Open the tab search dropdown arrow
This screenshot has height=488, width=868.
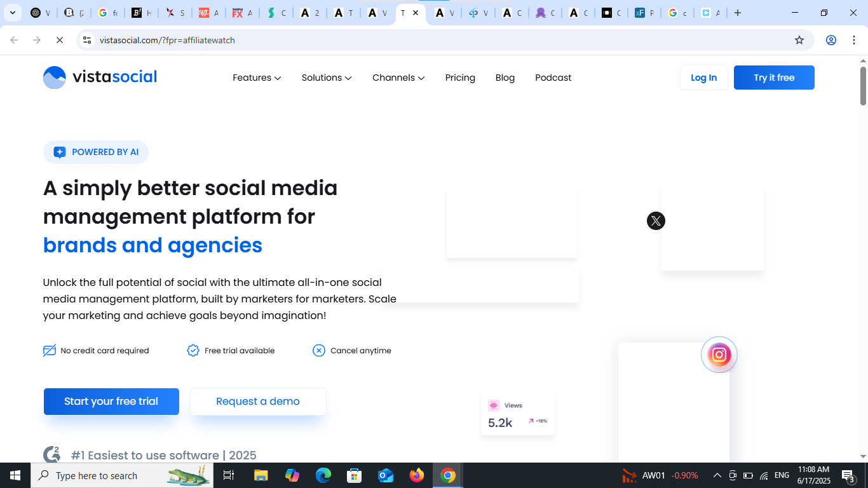click(x=12, y=13)
